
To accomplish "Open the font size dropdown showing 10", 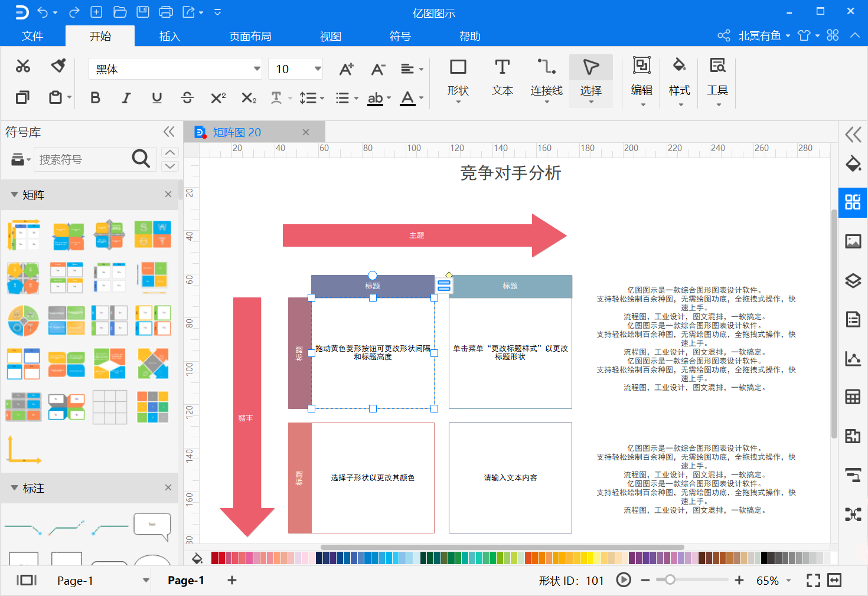I will 296,69.
